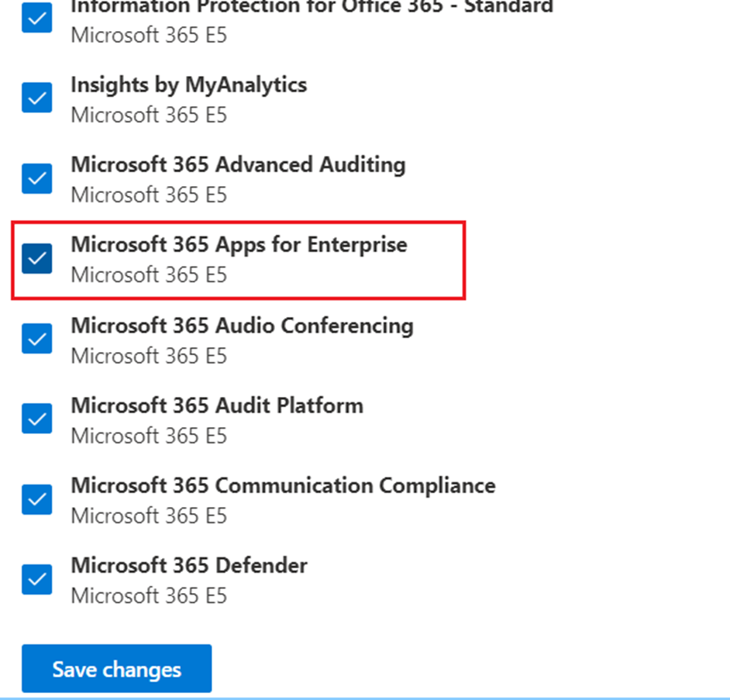Click the E5 subtitle beneath Microsoft 365 Audit Platform
Image resolution: width=730 pixels, height=700 pixels.
coord(149,435)
